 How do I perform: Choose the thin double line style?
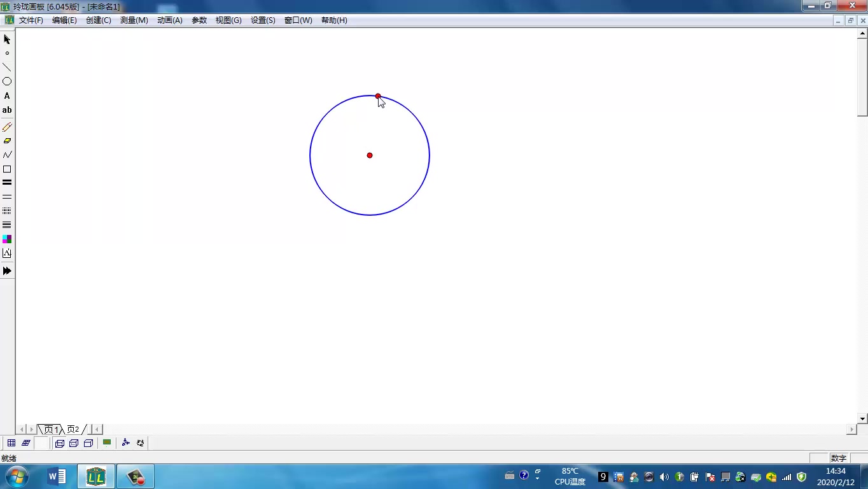(7, 197)
